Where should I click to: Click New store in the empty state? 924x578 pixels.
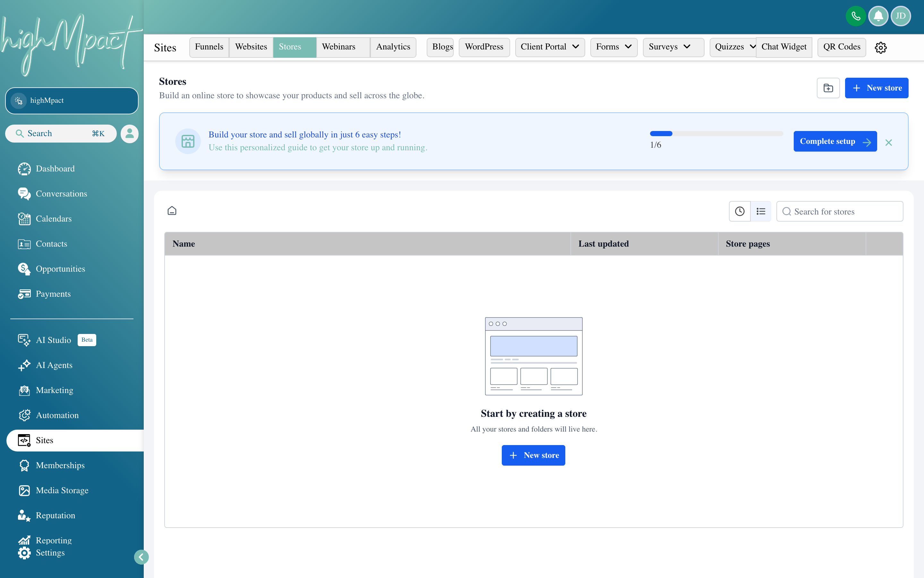coord(534,455)
